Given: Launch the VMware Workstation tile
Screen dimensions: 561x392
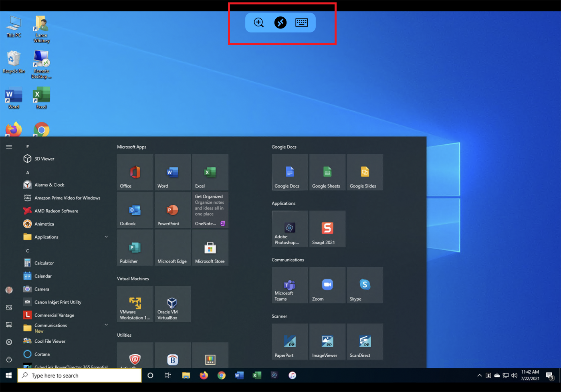Looking at the screenshot, I should [135, 304].
